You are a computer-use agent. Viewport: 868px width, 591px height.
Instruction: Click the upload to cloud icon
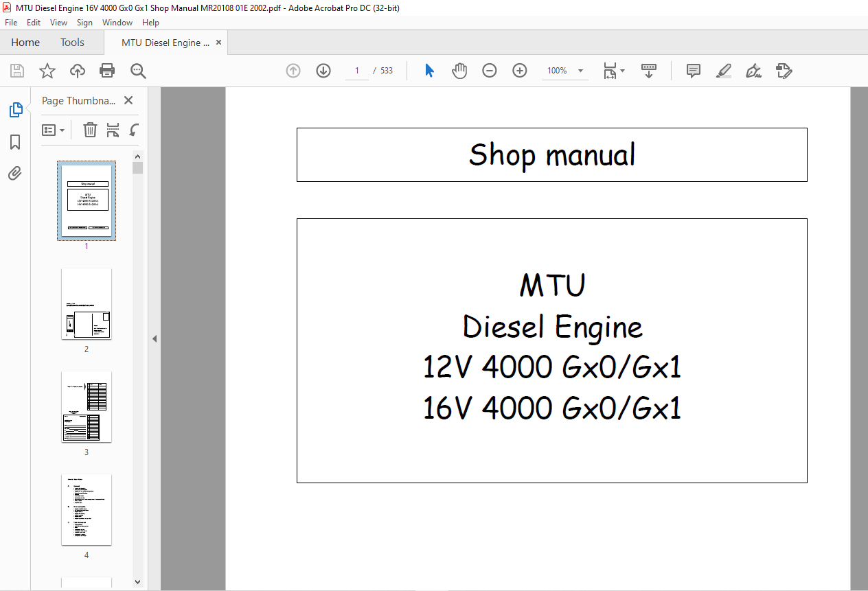click(78, 71)
